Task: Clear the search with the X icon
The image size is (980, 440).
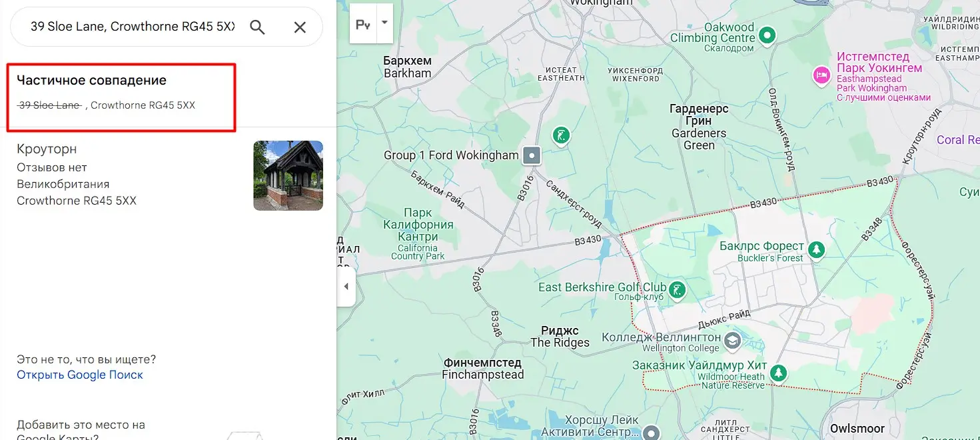Action: click(x=300, y=27)
